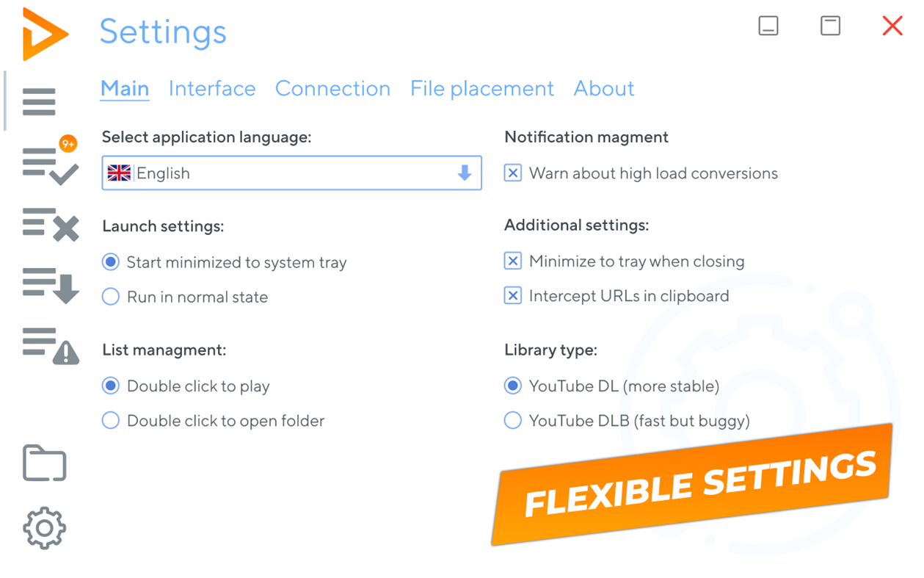Image resolution: width=924 pixels, height=578 pixels.
Task: Open the download queue list sidebar icon
Action: point(39,101)
